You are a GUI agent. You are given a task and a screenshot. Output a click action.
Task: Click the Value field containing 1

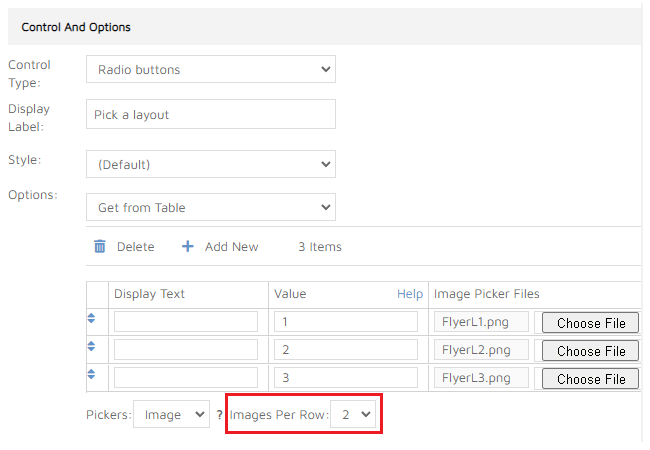(345, 322)
